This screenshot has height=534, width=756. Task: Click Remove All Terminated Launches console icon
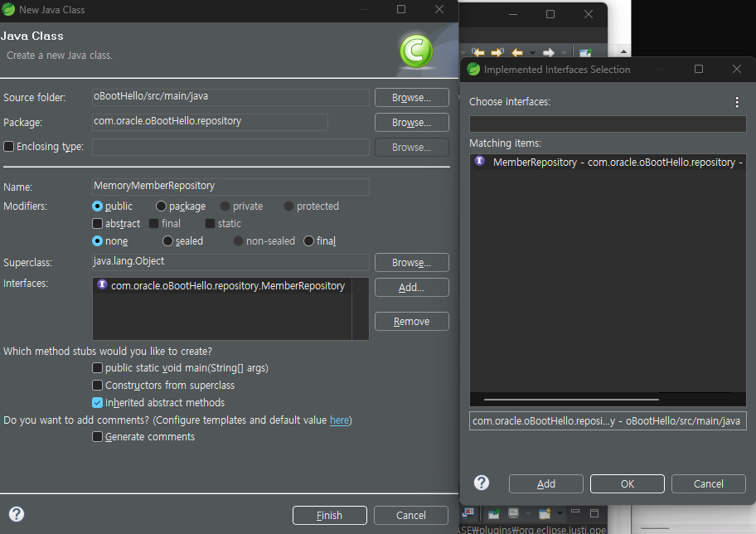(x=468, y=512)
